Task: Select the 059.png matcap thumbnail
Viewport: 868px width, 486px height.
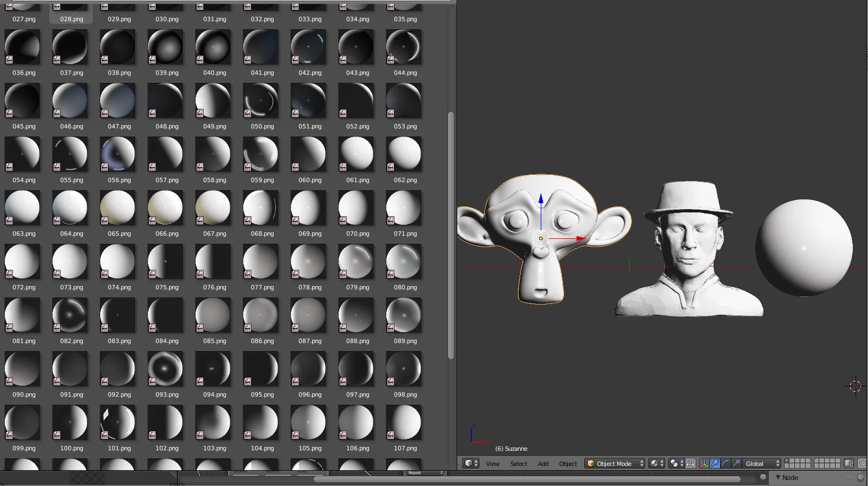Action: (261, 154)
